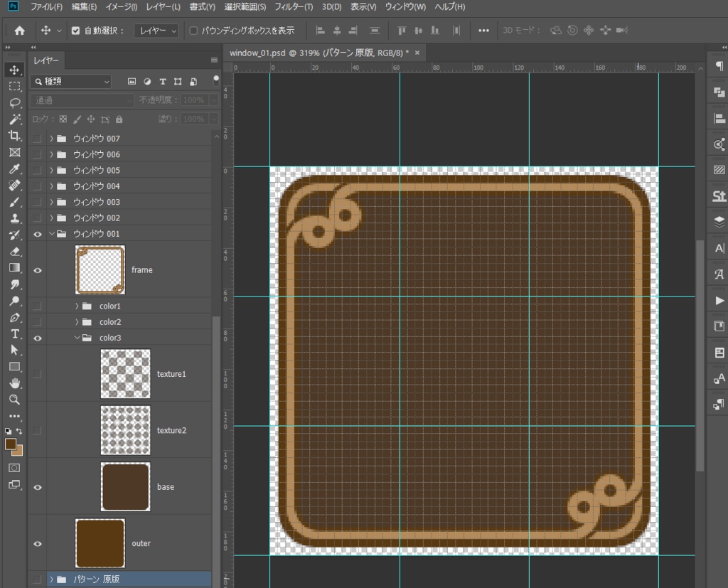Select the Rectangular Marquee tool
The width and height of the screenshot is (728, 588).
pyautogui.click(x=14, y=86)
